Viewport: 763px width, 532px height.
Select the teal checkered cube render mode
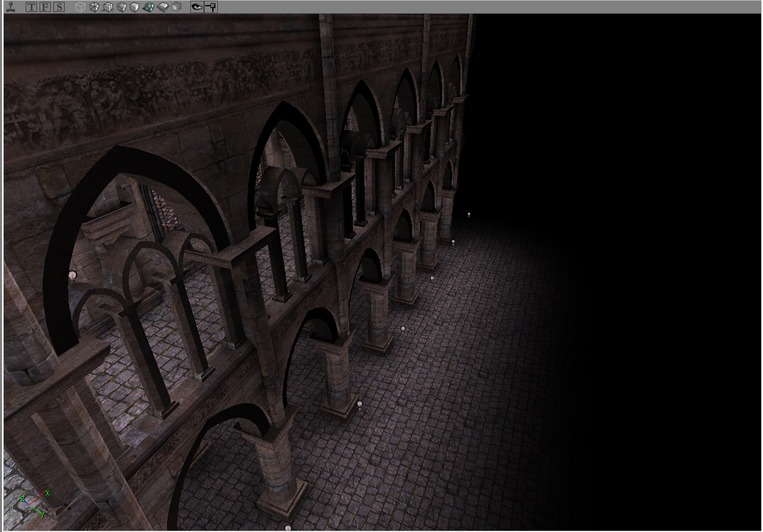(x=149, y=7)
